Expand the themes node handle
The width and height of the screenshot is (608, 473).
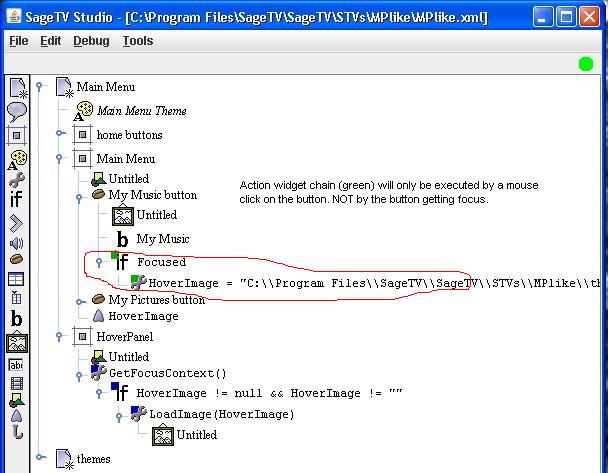point(40,458)
